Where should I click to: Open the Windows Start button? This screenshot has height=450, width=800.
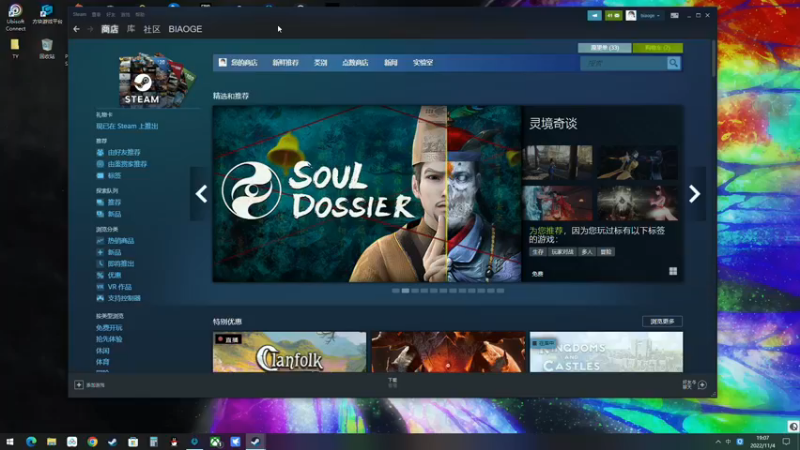[x=10, y=441]
